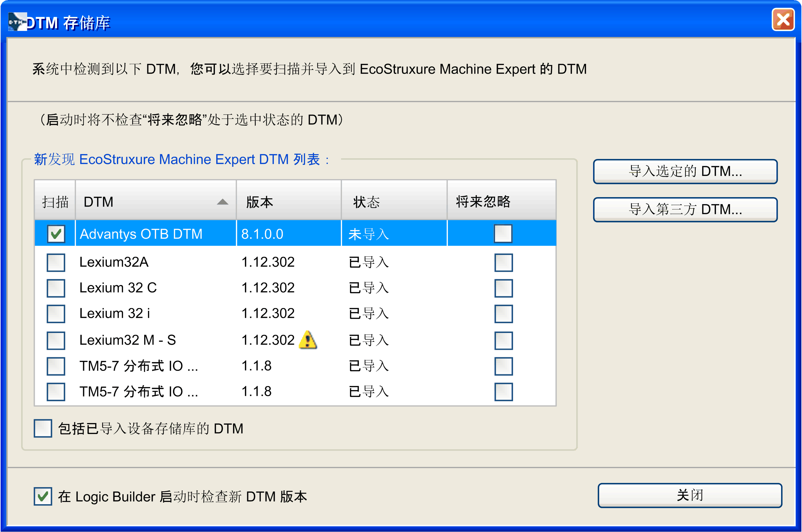This screenshot has width=802, height=532.
Task: Click the 导入第三方 DTM... button
Action: [x=685, y=209]
